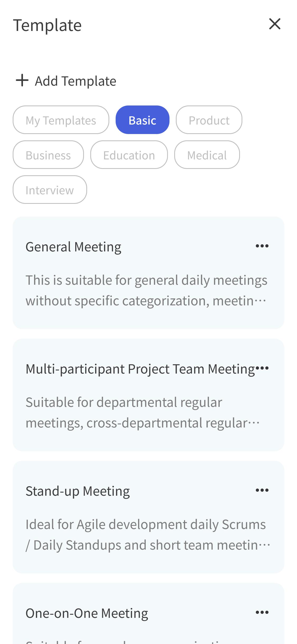The height and width of the screenshot is (644, 297).
Task: Open One-on-One Meeting three-dot menu
Action: pyautogui.click(x=262, y=613)
